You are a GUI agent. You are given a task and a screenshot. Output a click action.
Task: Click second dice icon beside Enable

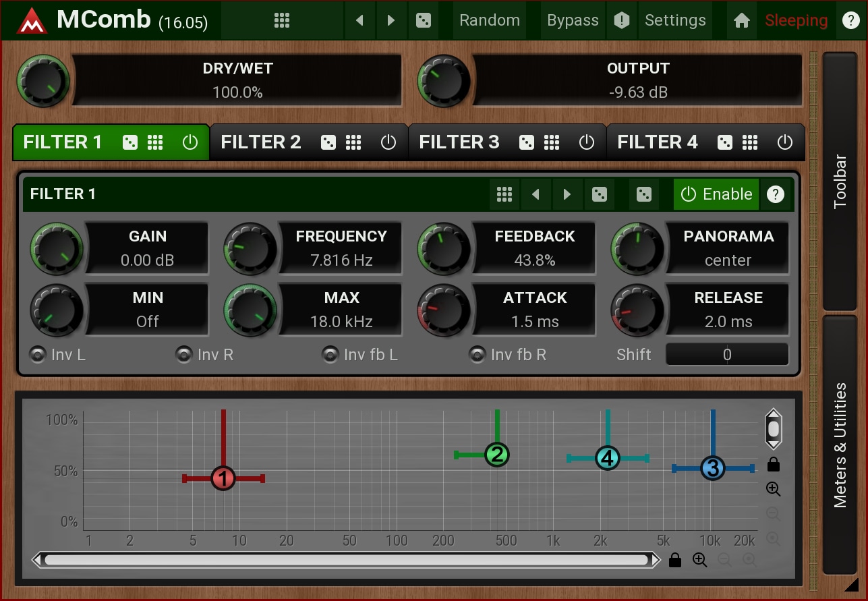point(644,194)
